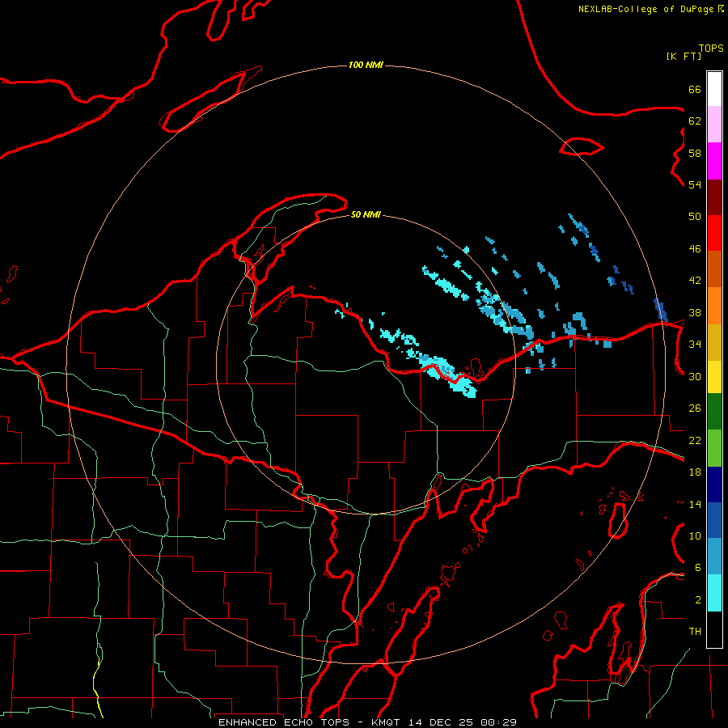Click the white 66 kft color band

point(714,89)
